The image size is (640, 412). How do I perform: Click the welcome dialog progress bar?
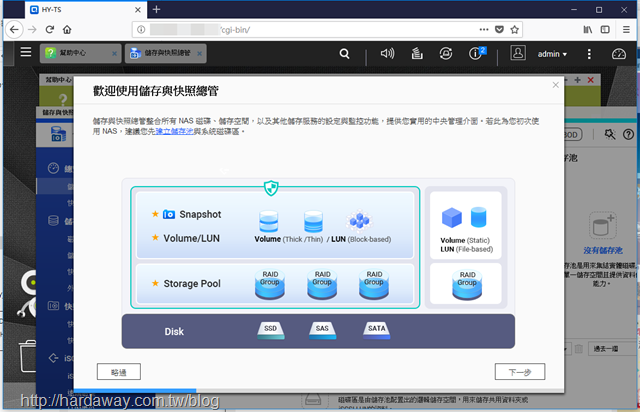319,391
